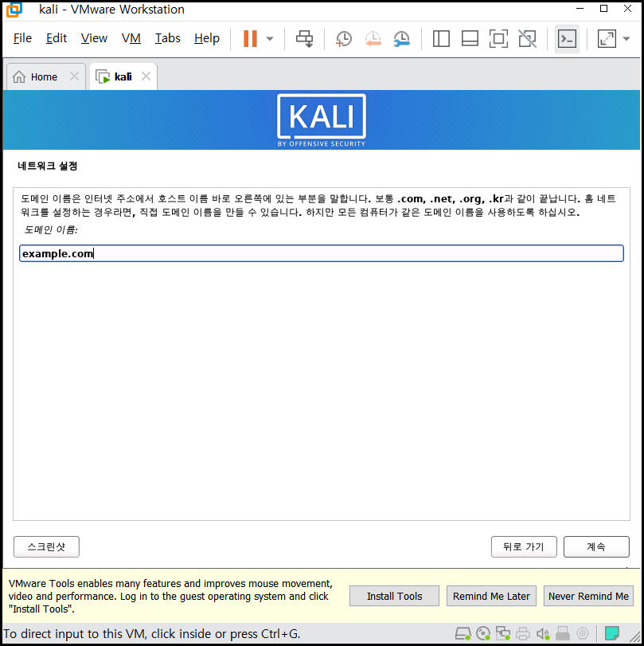This screenshot has width=644, height=646.
Task: Open the Tabs menu
Action: [168, 38]
